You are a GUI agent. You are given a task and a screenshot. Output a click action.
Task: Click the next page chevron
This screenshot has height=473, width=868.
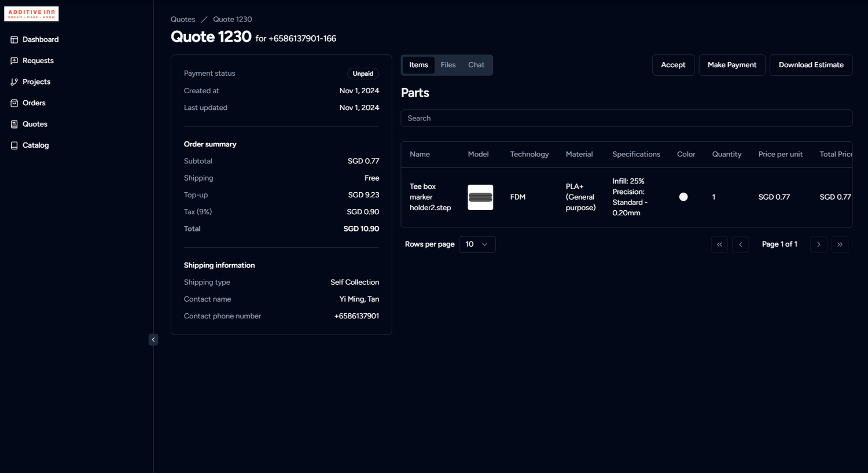[x=819, y=244]
